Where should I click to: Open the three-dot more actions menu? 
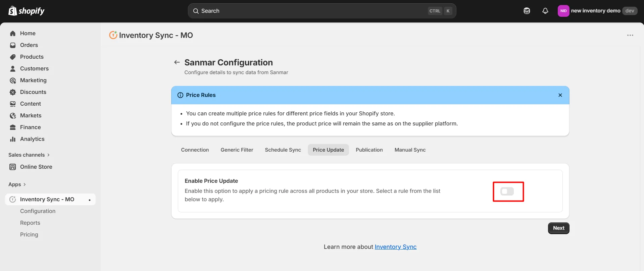pos(630,35)
